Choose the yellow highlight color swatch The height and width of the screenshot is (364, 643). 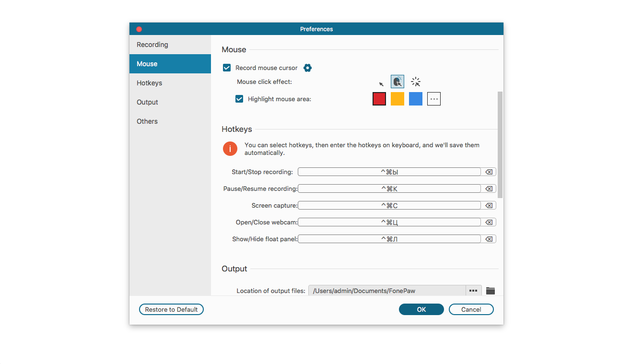(397, 99)
